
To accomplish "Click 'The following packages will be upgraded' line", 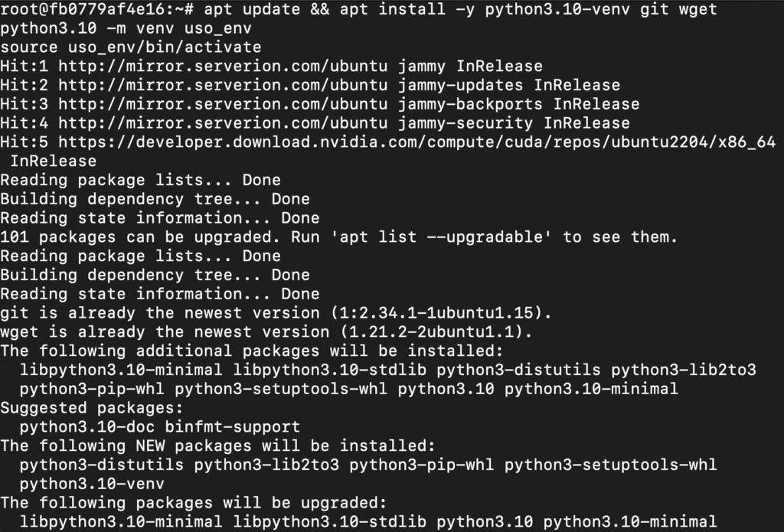I will click(194, 503).
